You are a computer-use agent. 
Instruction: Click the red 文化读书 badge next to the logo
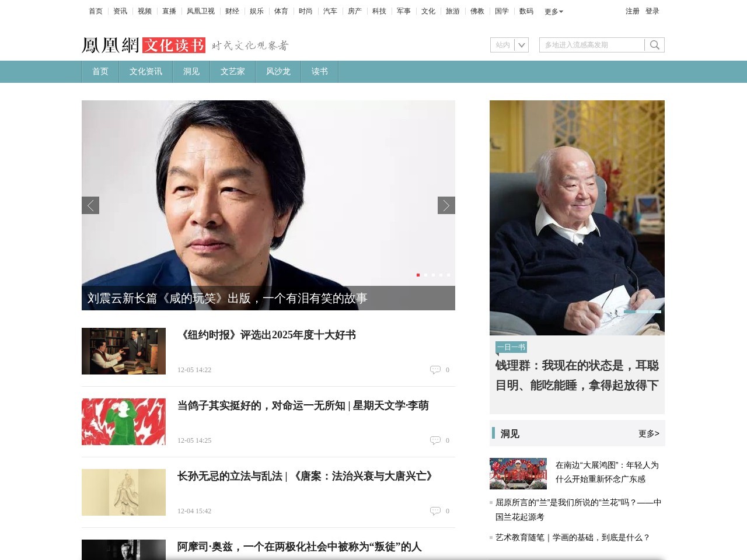point(175,44)
